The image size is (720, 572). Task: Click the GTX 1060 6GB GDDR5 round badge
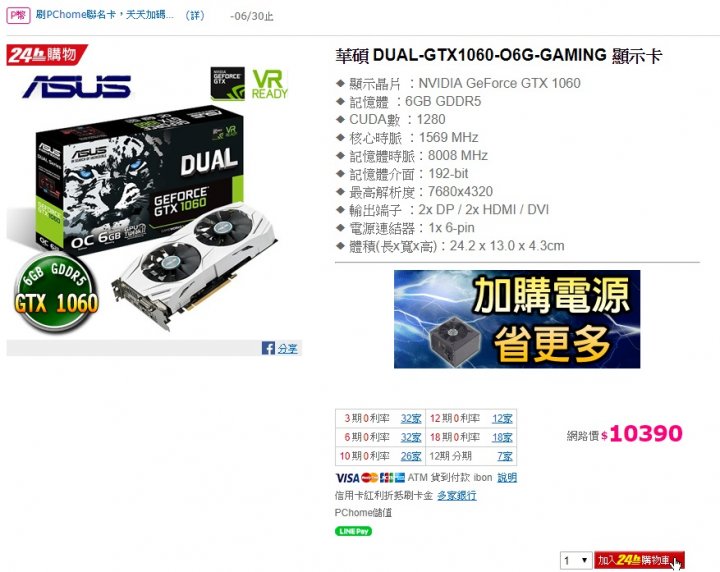coord(56,297)
